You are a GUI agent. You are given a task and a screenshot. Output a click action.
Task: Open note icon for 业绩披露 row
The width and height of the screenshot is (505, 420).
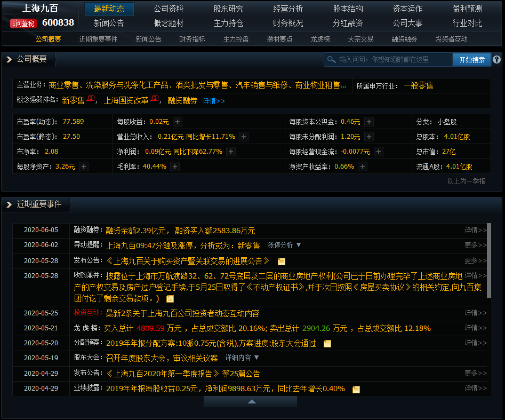(x=356, y=390)
